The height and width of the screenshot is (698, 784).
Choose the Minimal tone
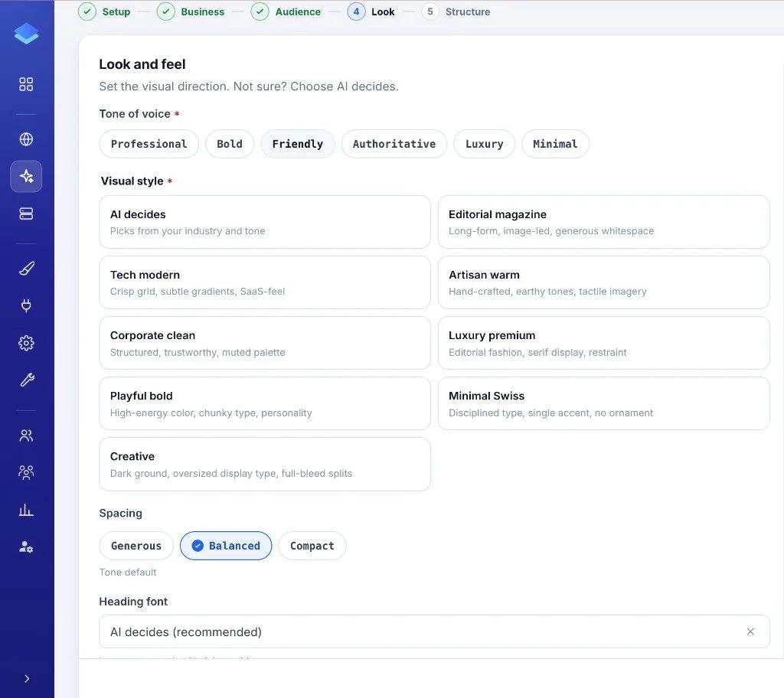[555, 144]
